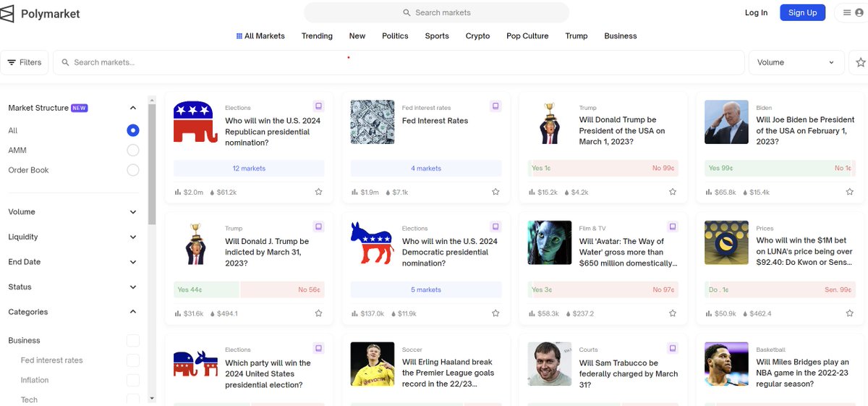The image size is (868, 406).
Task: Click order book badge on Avatar card
Action: (673, 227)
